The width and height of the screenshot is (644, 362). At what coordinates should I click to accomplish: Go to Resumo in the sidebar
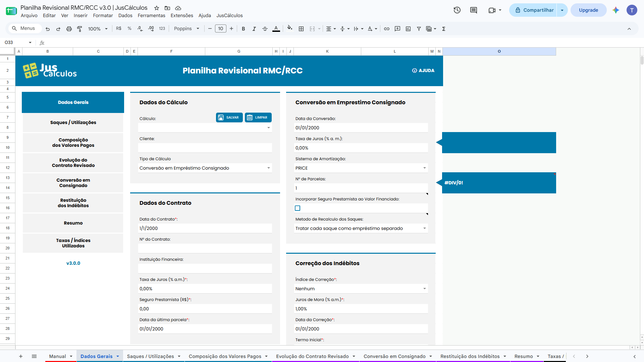(73, 223)
